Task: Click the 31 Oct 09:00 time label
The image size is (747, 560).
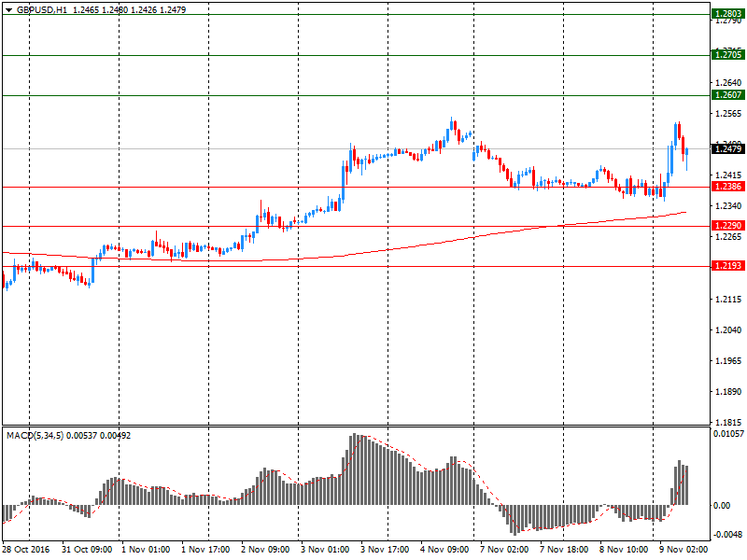Action: 87,549
